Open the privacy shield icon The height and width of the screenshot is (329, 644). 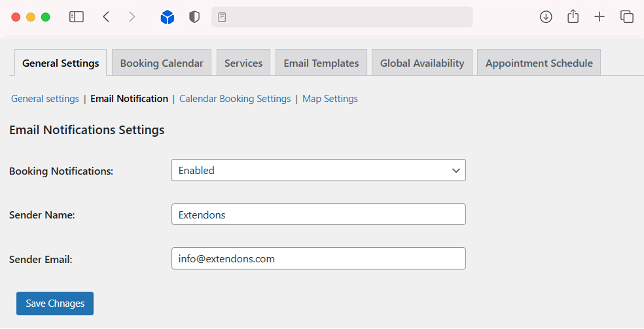point(194,17)
